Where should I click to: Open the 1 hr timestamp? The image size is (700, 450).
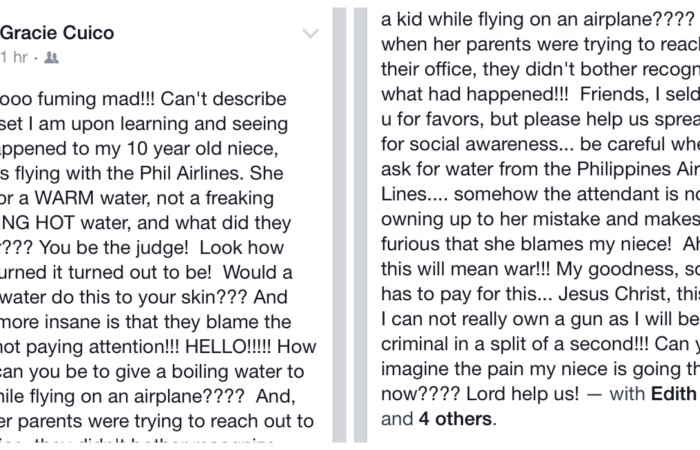[14, 57]
